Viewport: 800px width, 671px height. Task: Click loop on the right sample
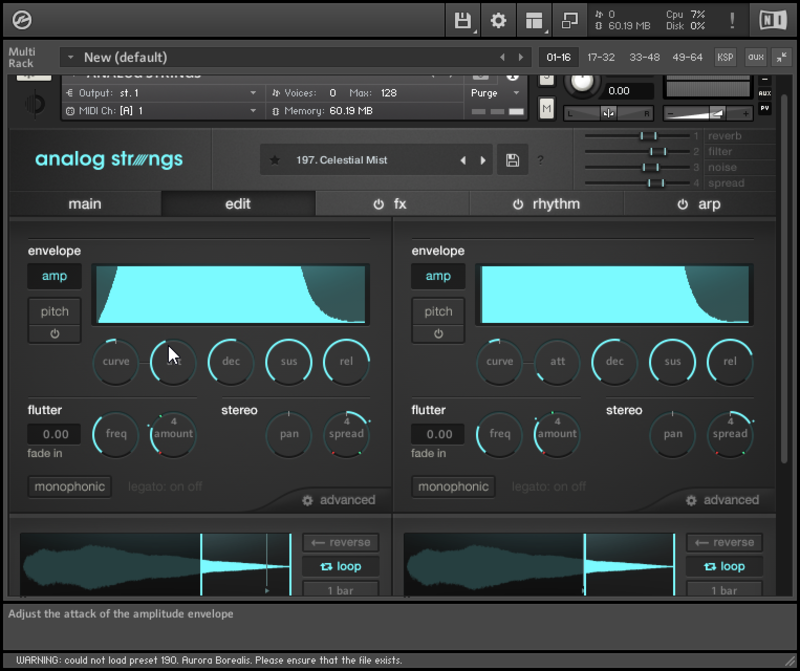724,566
